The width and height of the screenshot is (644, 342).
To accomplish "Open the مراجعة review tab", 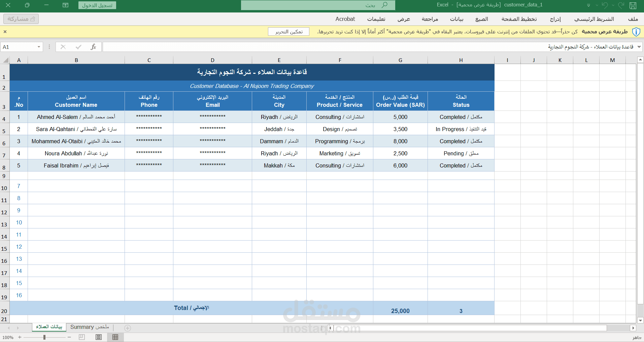I will (430, 19).
